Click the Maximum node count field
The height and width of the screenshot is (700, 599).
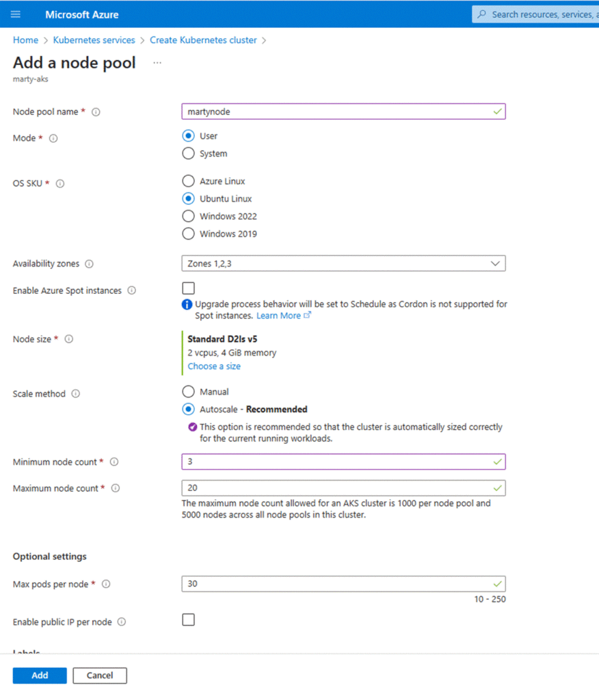coord(335,488)
